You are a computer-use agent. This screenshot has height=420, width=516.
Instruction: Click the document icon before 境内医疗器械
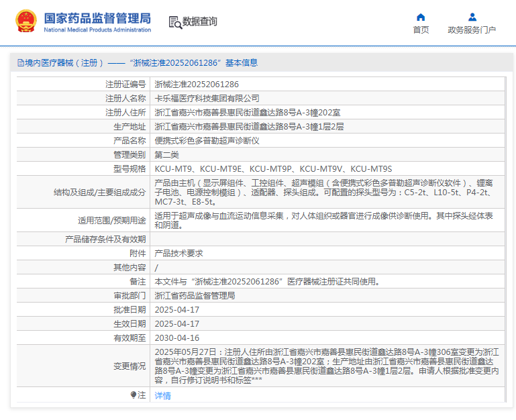pyautogui.click(x=20, y=63)
